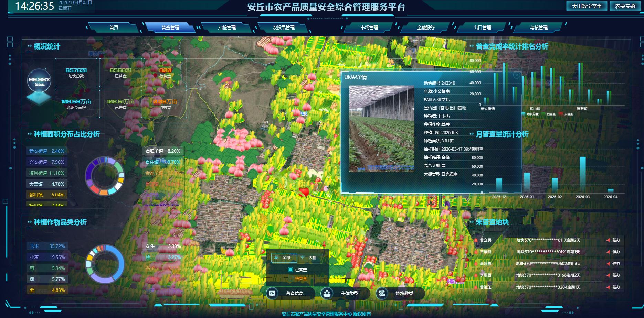
Task: Select the 全部 filter option
Action: [x=284, y=257]
